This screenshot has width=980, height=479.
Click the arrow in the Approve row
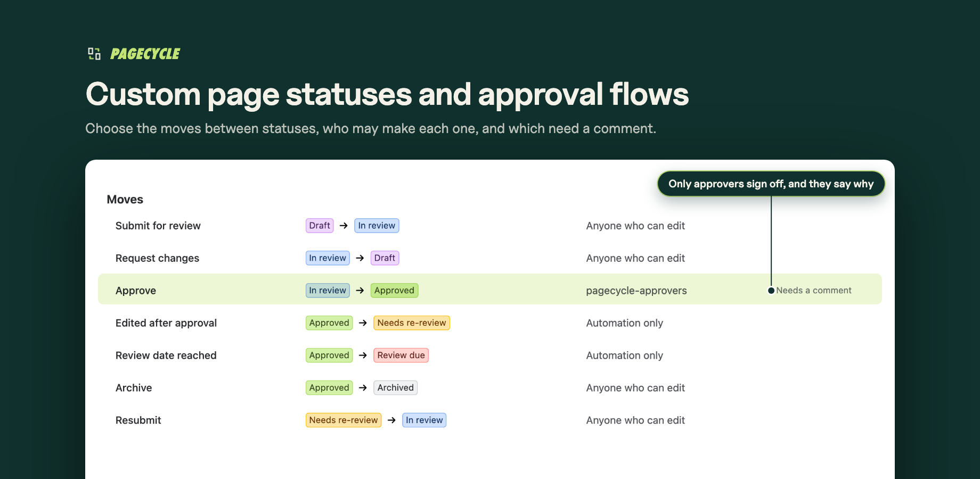click(360, 291)
